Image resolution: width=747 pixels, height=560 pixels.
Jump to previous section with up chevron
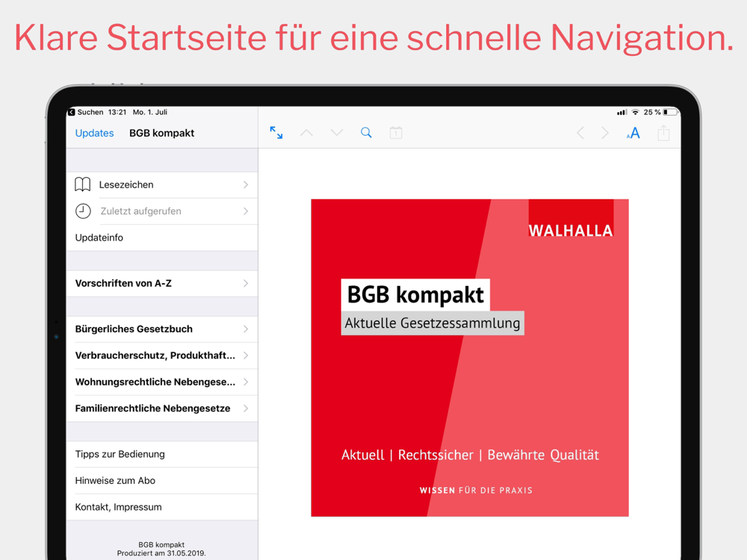coord(306,133)
